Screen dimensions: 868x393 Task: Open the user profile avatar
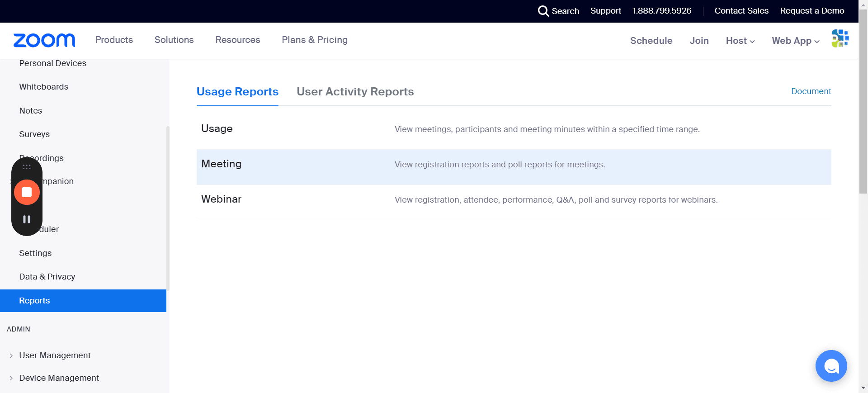840,38
